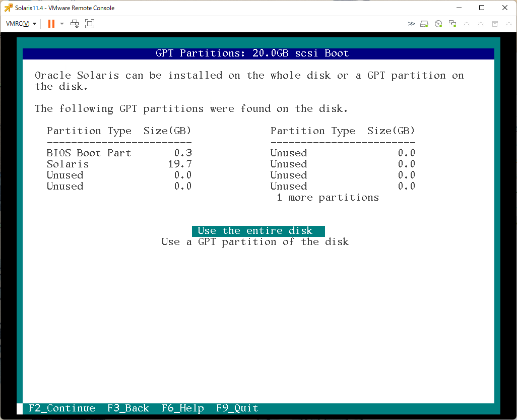517x420 pixels.
Task: Open the CD/DVD drive device icon
Action: pos(438,24)
